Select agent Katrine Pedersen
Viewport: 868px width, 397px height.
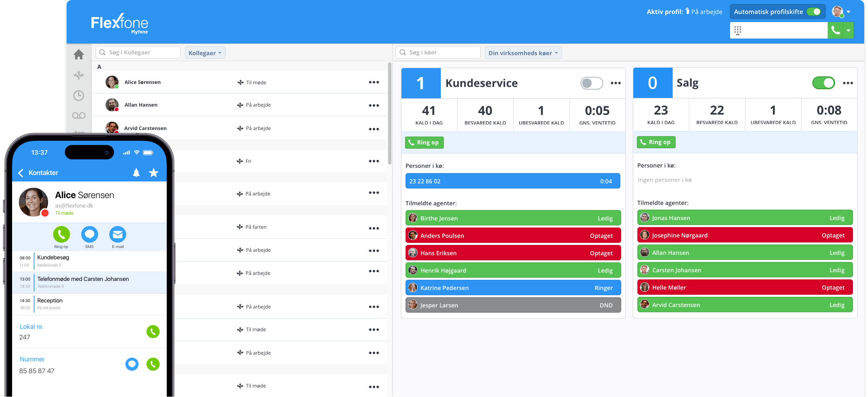click(513, 288)
